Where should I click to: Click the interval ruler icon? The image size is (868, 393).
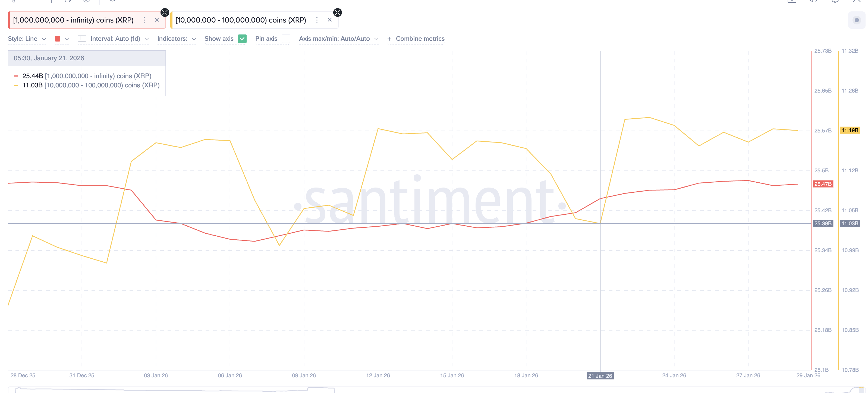click(82, 39)
